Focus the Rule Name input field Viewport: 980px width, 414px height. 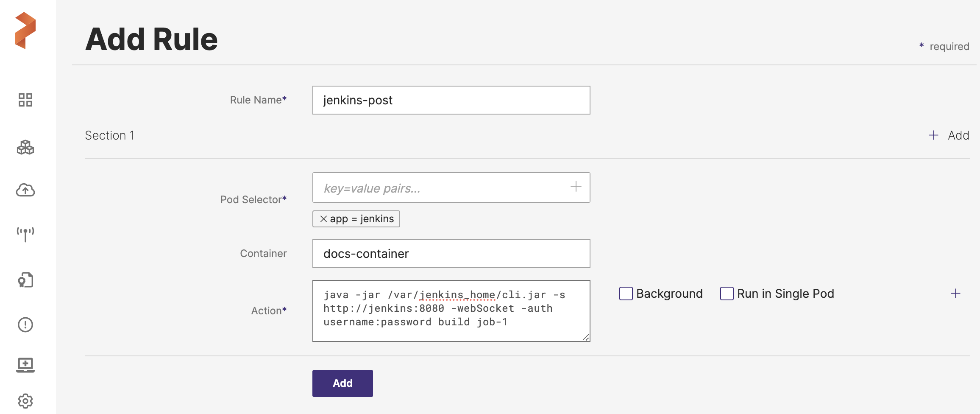(451, 100)
